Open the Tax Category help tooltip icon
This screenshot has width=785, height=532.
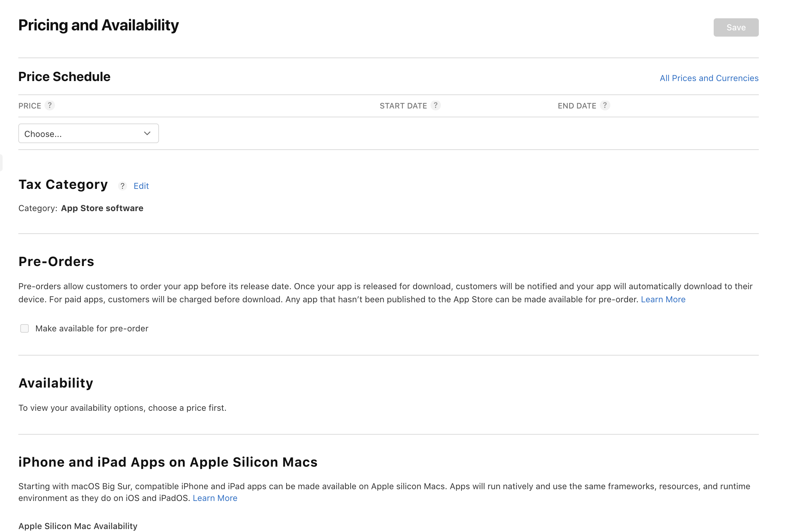[x=122, y=186]
